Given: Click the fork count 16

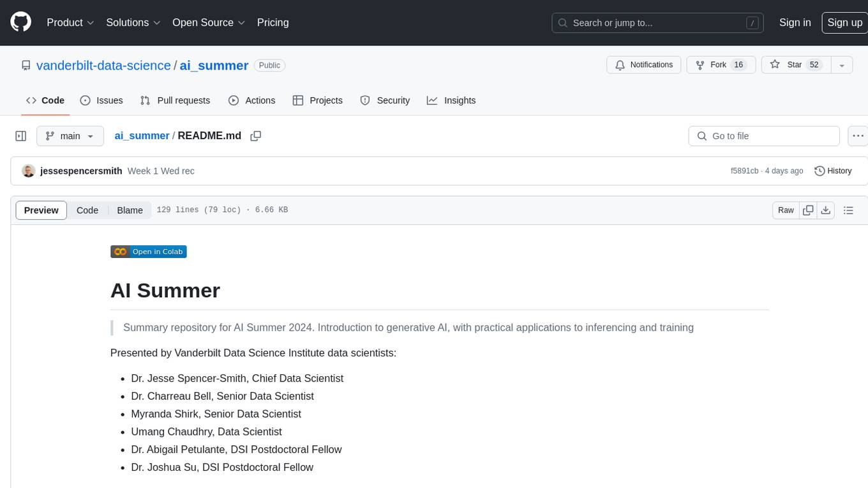Looking at the screenshot, I should point(738,65).
